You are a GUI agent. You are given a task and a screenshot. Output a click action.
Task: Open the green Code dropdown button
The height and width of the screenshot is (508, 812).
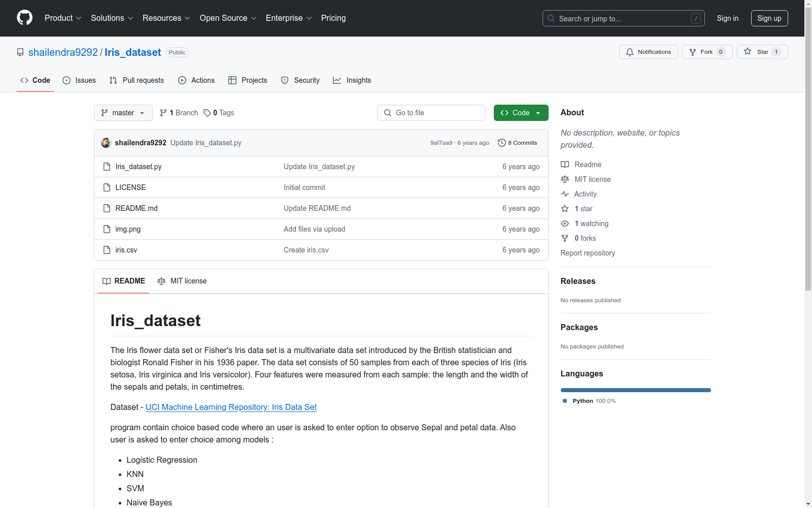[x=521, y=113]
